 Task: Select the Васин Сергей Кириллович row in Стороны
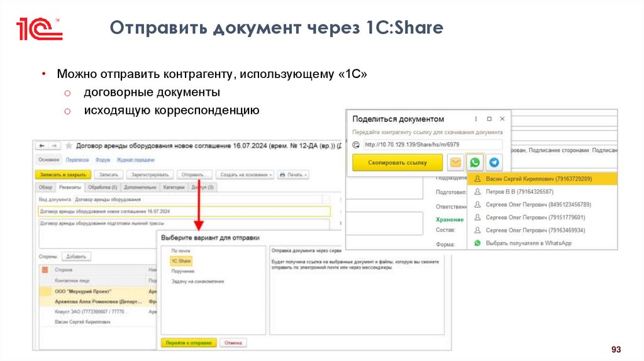(99, 323)
